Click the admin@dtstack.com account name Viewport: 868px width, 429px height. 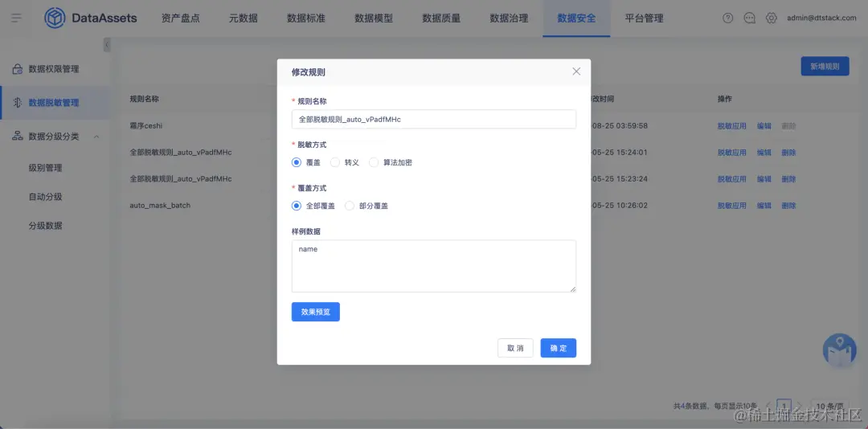(x=821, y=18)
